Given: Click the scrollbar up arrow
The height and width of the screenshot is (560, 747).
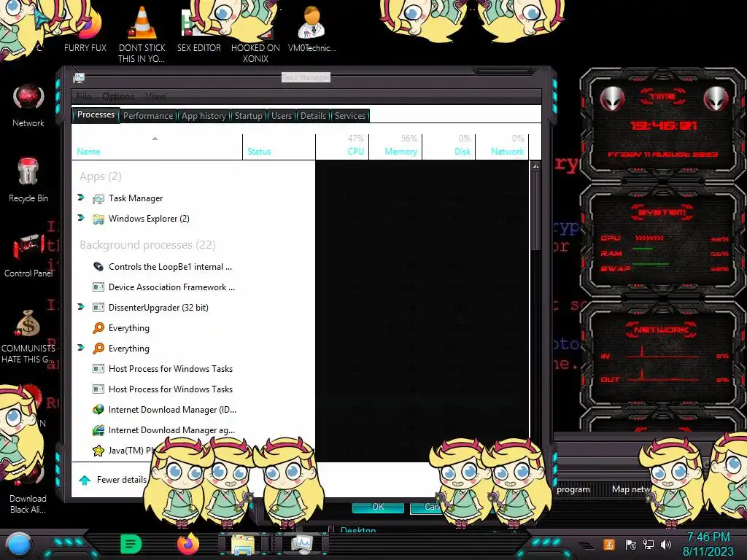Looking at the screenshot, I should pyautogui.click(x=536, y=166).
